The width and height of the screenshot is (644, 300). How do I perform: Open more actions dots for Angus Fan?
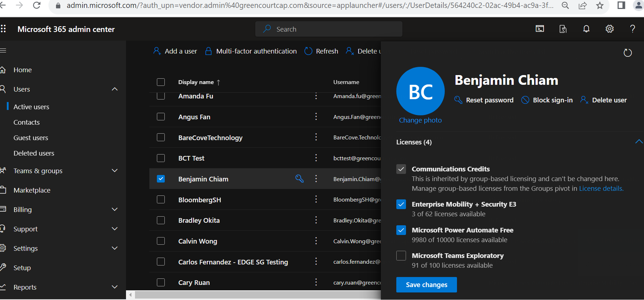click(316, 116)
